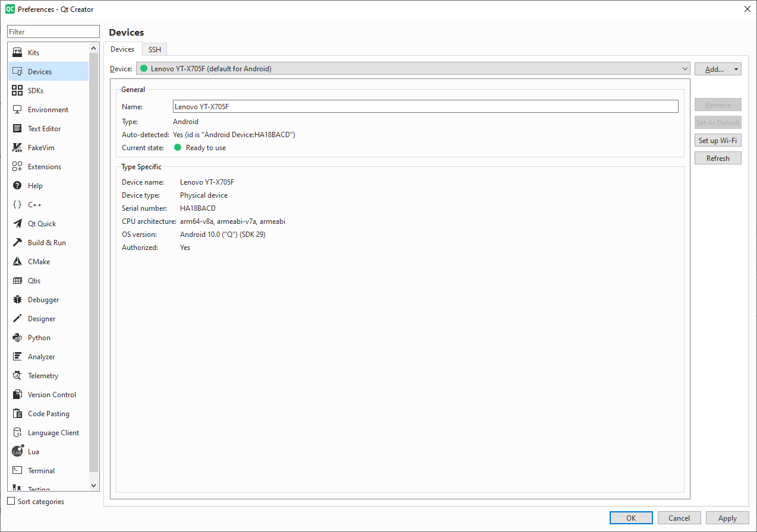Open the Python category icon
This screenshot has height=532, width=757.
coord(17,338)
